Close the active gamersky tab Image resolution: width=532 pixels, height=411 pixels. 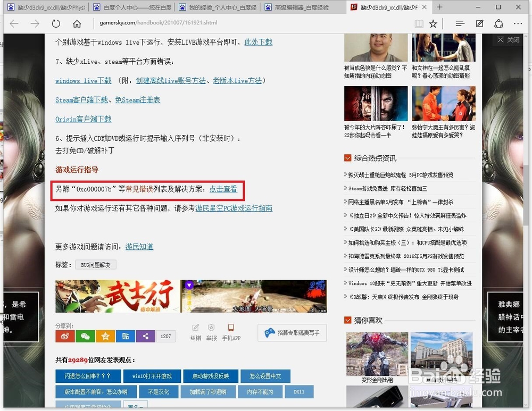[424, 7]
